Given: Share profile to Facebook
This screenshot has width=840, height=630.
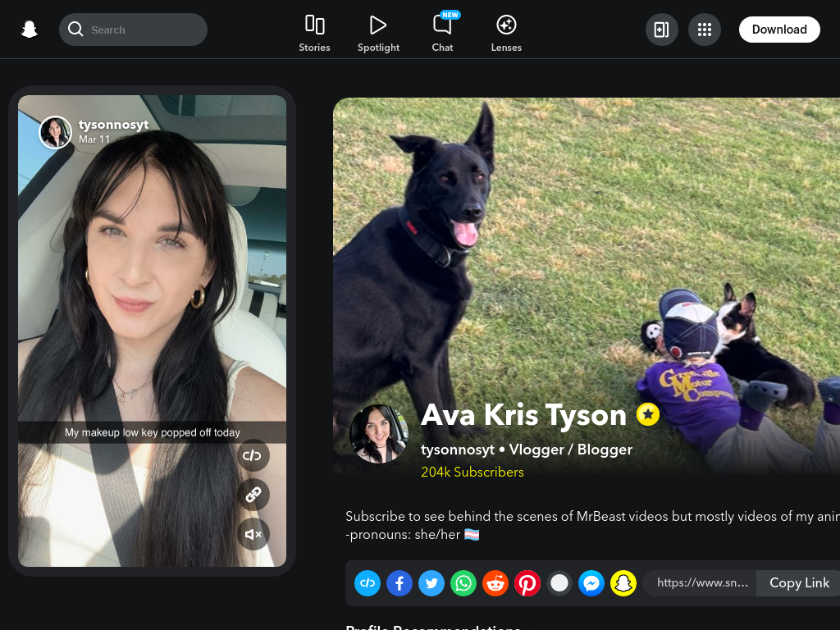Looking at the screenshot, I should click(399, 583).
